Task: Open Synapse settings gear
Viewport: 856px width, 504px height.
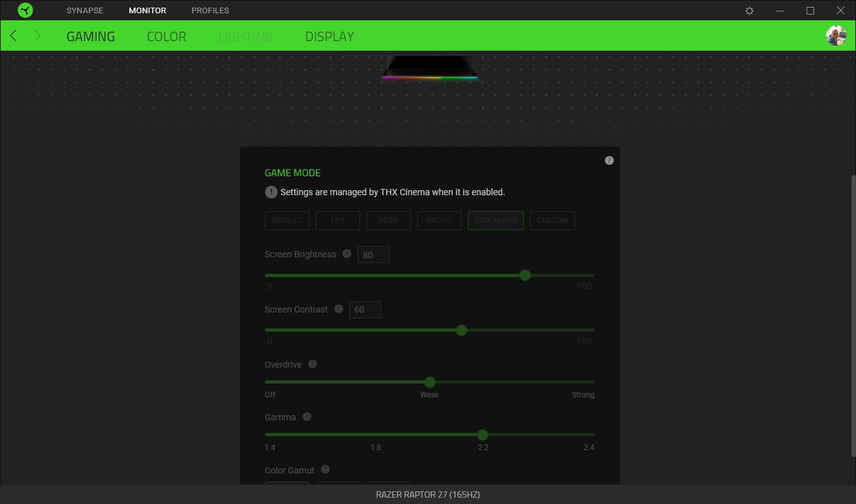Action: pos(749,11)
